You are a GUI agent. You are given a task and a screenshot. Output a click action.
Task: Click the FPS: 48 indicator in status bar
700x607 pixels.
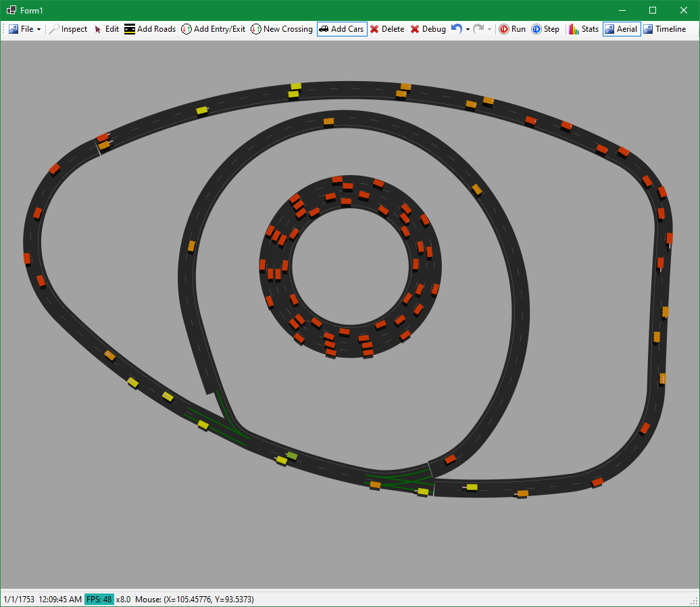click(x=99, y=599)
